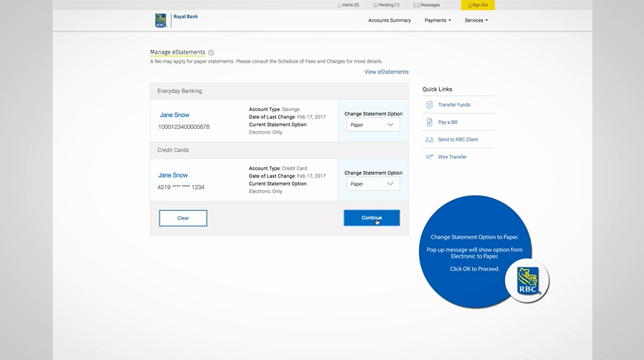Open the Messages envelope icon
Screen dimensions: 644x360
[x=417, y=5]
